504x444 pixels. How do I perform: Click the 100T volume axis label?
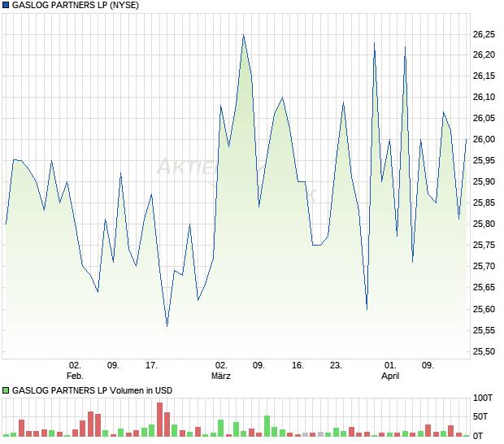[x=483, y=398]
